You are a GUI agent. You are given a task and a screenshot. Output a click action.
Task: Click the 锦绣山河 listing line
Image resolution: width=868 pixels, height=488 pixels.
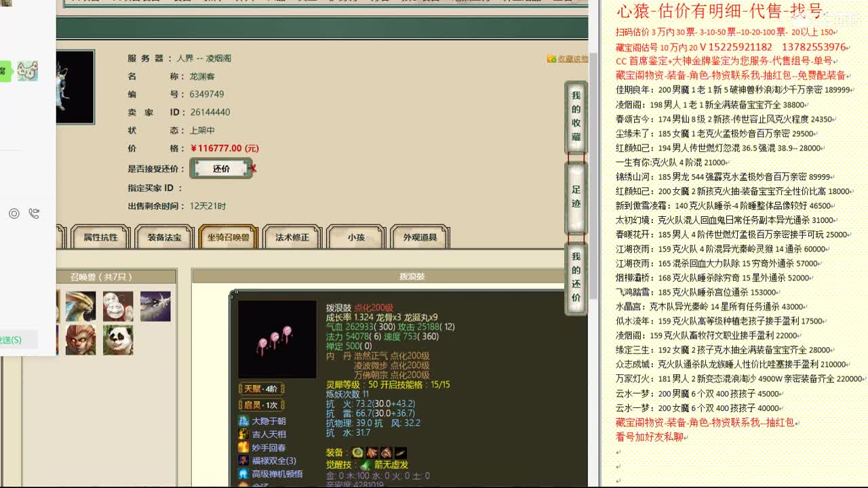(x=726, y=177)
